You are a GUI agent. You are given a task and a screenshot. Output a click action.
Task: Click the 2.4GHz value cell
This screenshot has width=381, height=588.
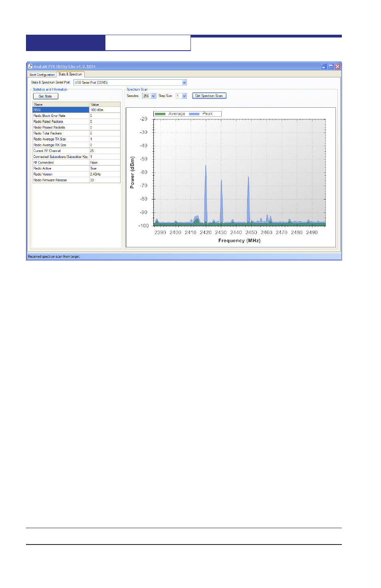pos(105,174)
